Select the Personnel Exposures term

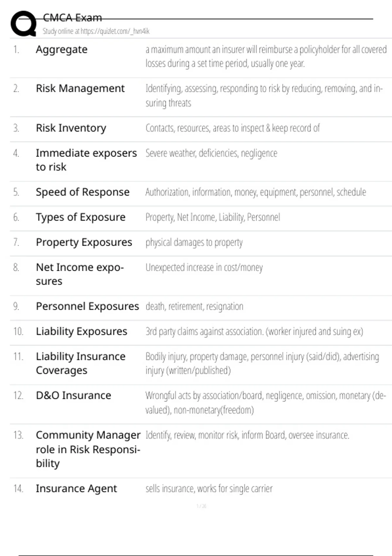pyautogui.click(x=87, y=306)
